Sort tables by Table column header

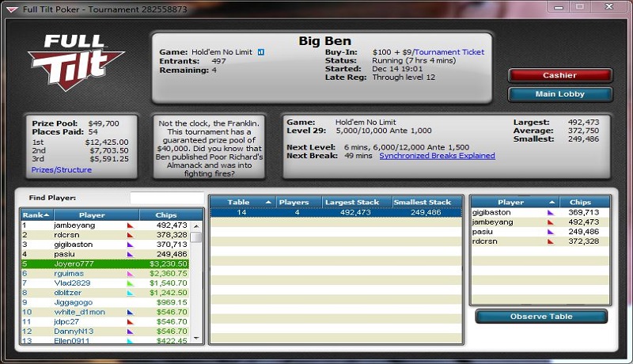243,202
